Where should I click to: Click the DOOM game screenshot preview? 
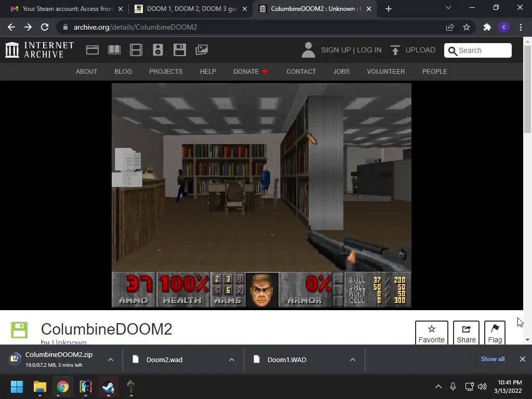point(262,195)
